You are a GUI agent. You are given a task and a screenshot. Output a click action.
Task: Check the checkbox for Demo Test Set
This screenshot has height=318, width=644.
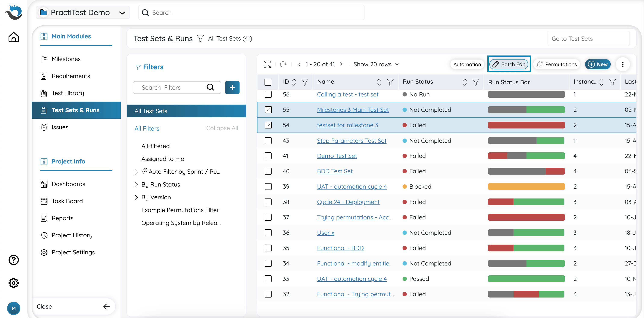268,156
